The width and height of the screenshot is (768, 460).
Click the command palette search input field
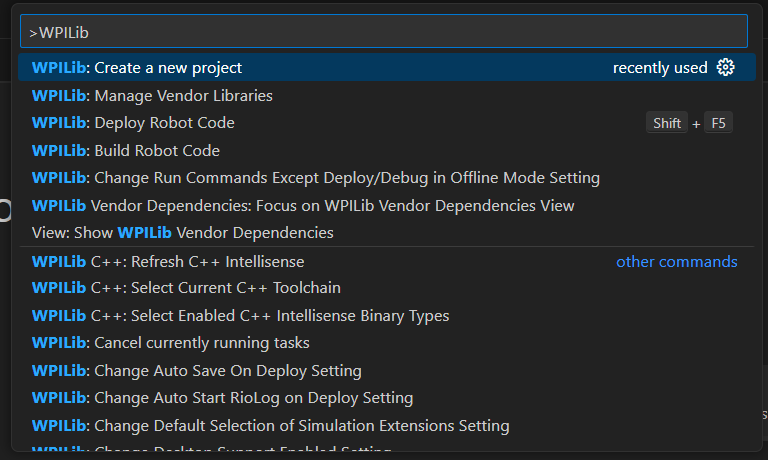click(384, 32)
